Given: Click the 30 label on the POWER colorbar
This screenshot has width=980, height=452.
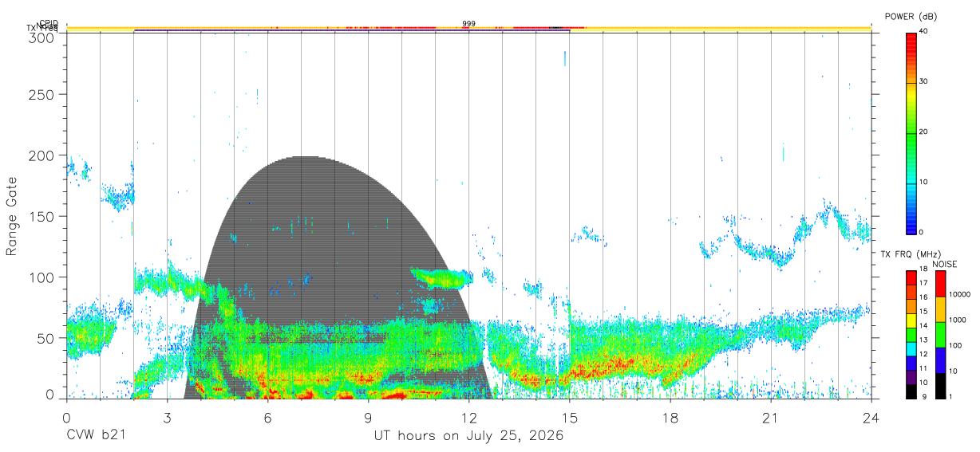Looking at the screenshot, I should (x=923, y=81).
